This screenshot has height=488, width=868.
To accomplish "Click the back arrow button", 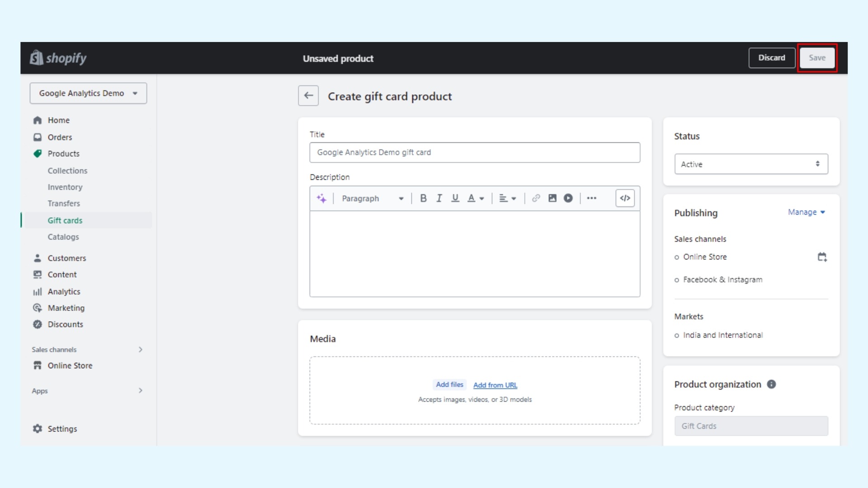I will click(x=308, y=96).
